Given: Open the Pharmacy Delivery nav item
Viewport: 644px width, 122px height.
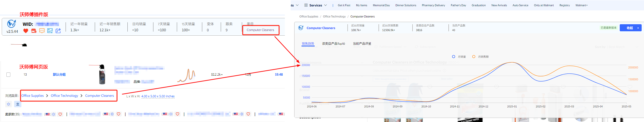Looking at the screenshot, I should (433, 5).
